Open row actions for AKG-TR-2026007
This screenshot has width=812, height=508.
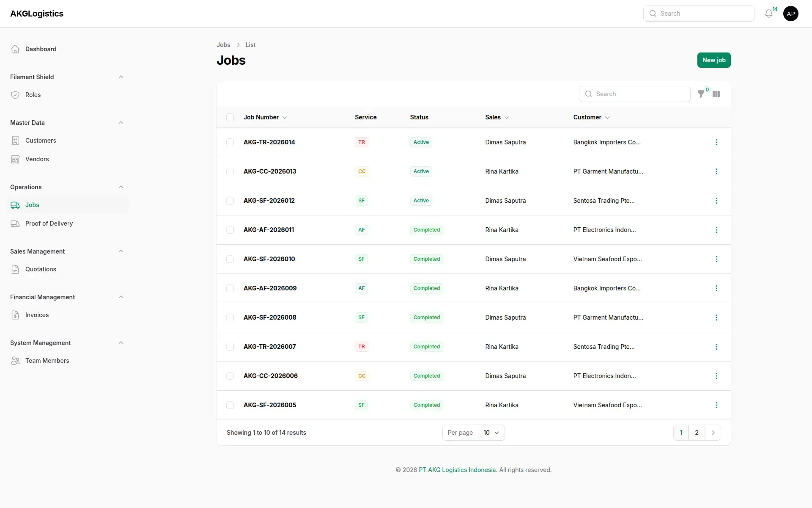click(716, 347)
